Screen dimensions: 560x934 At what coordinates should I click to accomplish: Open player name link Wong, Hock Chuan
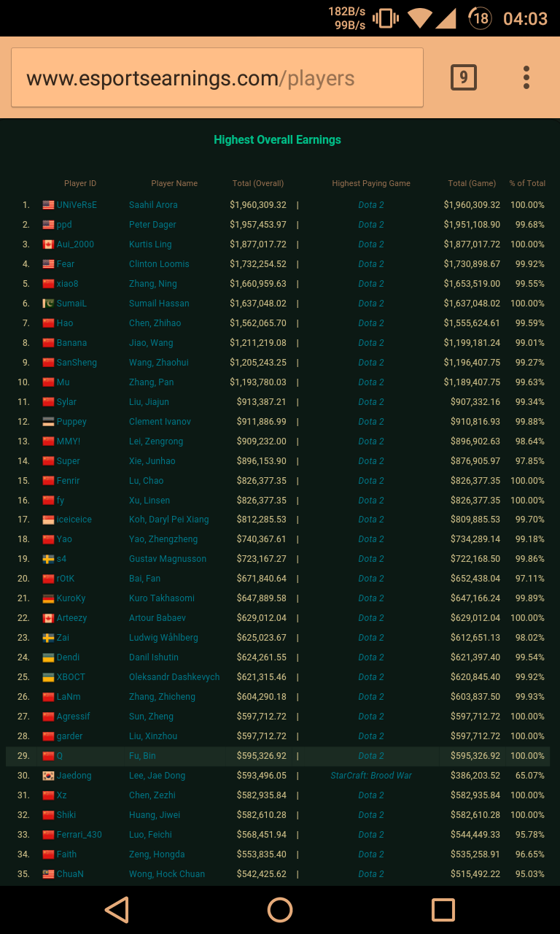[x=167, y=874]
